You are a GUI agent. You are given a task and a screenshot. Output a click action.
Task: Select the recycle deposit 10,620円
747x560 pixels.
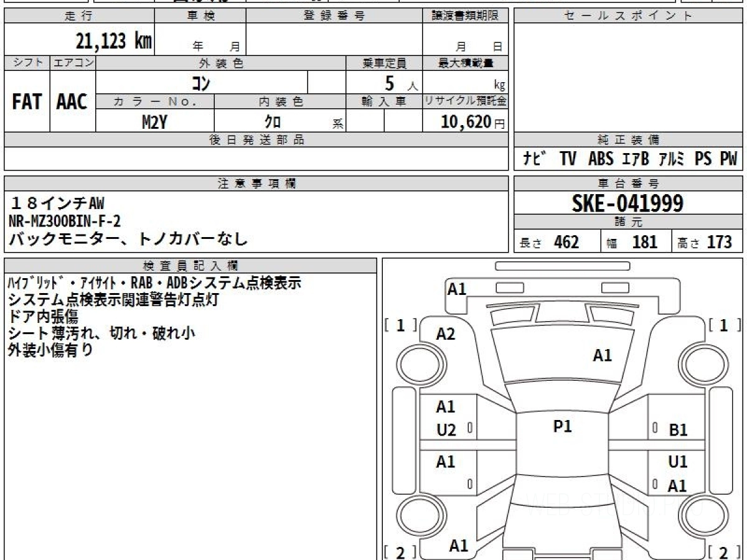[473, 122]
